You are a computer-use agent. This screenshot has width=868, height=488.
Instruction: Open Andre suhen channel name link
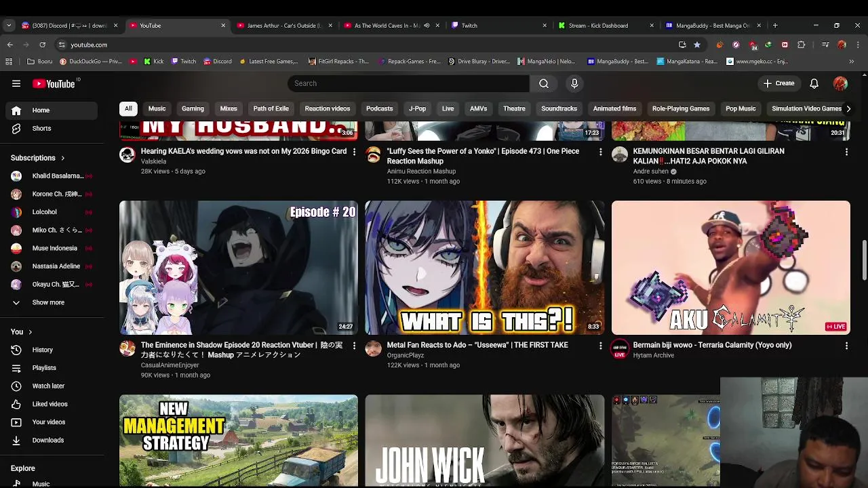tap(650, 171)
